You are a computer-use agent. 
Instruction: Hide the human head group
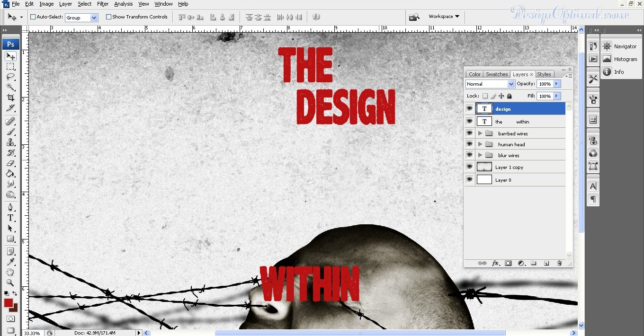pos(469,144)
